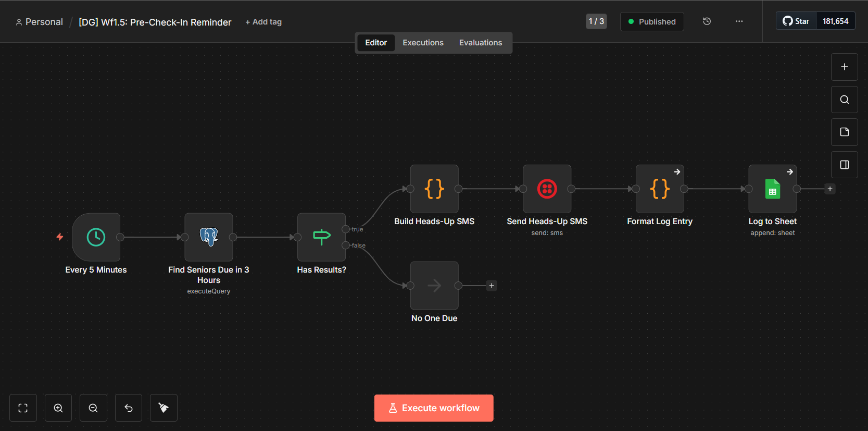
Task: Click the Execute workflow button
Action: click(x=434, y=408)
